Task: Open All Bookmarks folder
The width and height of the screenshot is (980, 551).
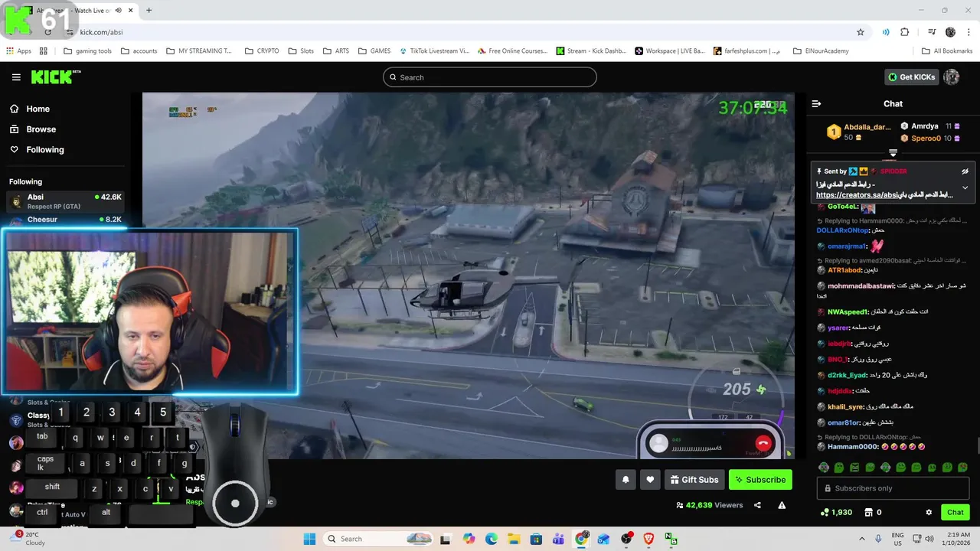Action: tap(947, 51)
